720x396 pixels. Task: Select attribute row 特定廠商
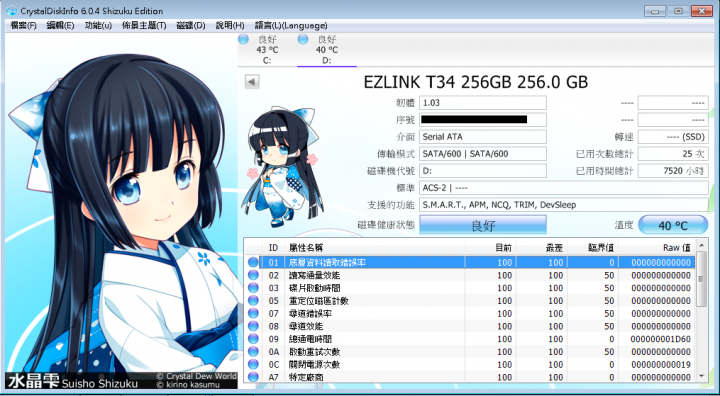click(470, 377)
